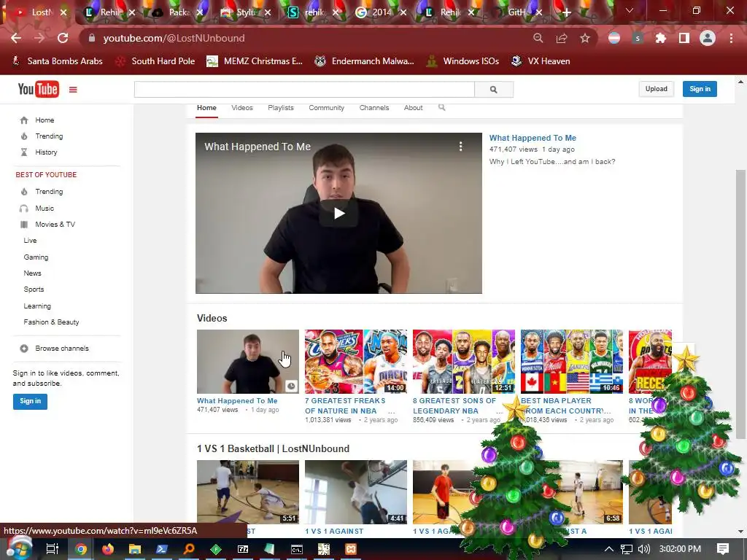Open Task View on the taskbar
Viewport: 747px width, 560px height.
[x=52, y=549]
